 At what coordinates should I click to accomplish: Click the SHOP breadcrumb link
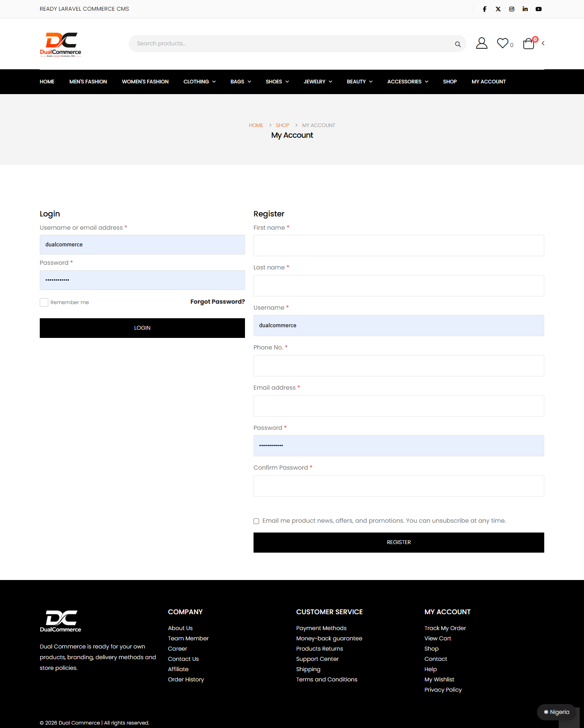coord(283,125)
